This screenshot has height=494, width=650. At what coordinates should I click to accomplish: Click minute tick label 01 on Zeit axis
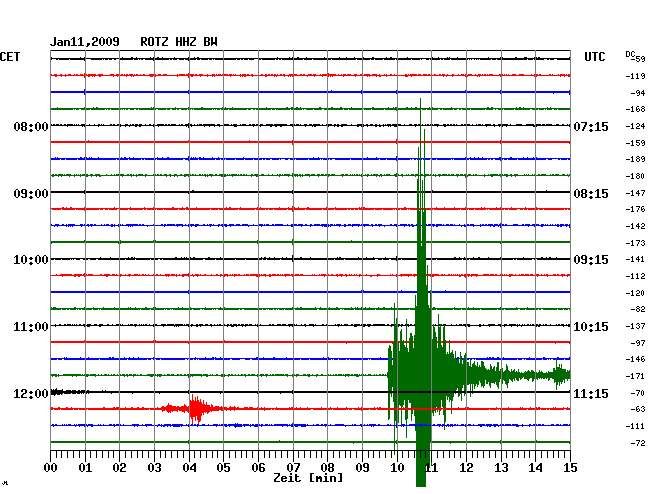click(85, 468)
